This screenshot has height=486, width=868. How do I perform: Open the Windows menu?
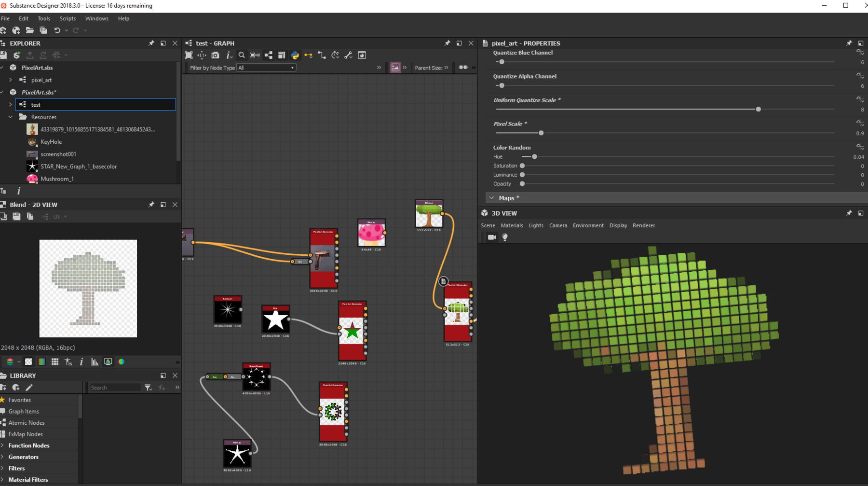(x=97, y=18)
